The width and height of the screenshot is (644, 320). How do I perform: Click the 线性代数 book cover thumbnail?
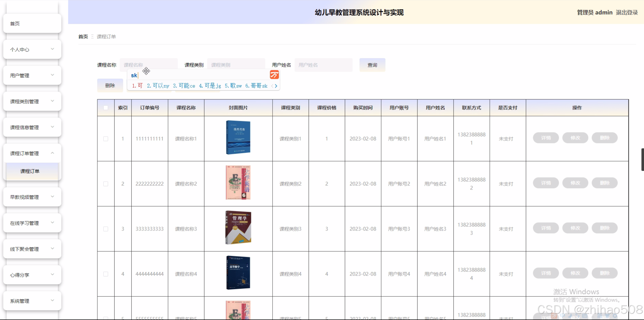pos(238,138)
